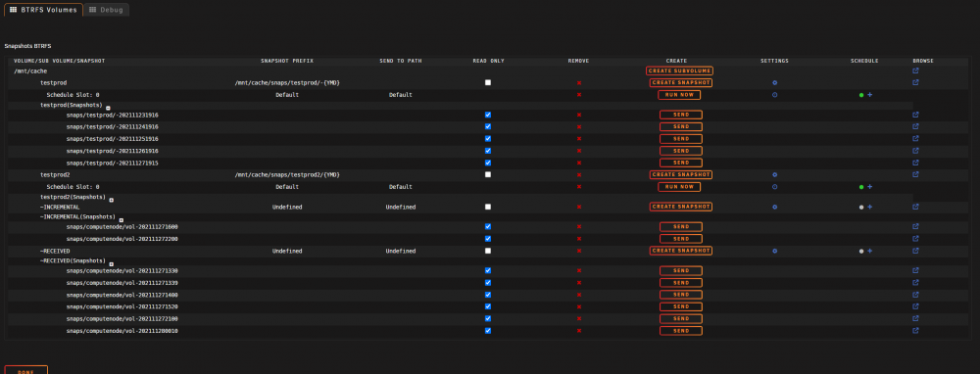Create a snapshot of testprod
The image size is (980, 374).
coord(681,82)
